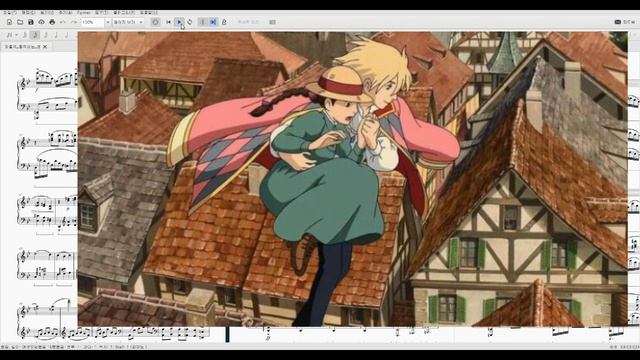
Task: Open the Help menu
Action: click(x=149, y=13)
